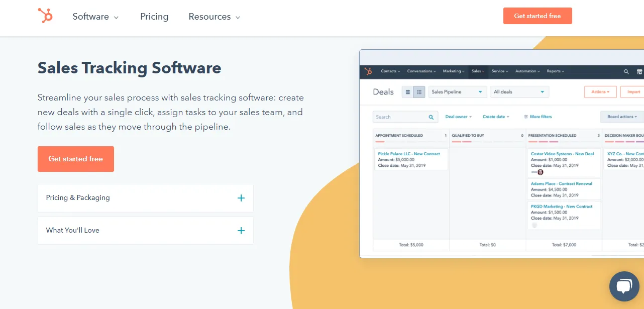Open the Deal owner filter dropdown
Screen dimensions: 644x309
coord(459,117)
